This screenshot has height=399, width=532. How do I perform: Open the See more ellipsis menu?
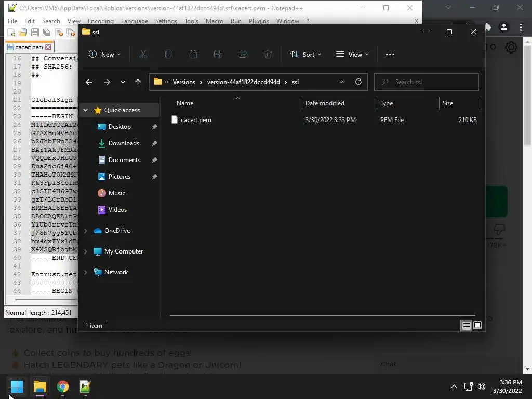point(390,54)
